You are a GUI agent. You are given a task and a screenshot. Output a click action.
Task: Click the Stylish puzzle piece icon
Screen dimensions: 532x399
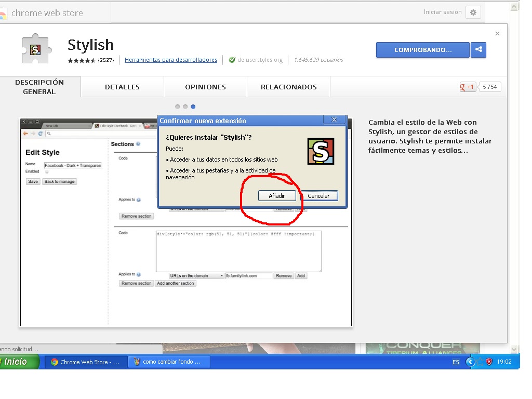(x=36, y=49)
